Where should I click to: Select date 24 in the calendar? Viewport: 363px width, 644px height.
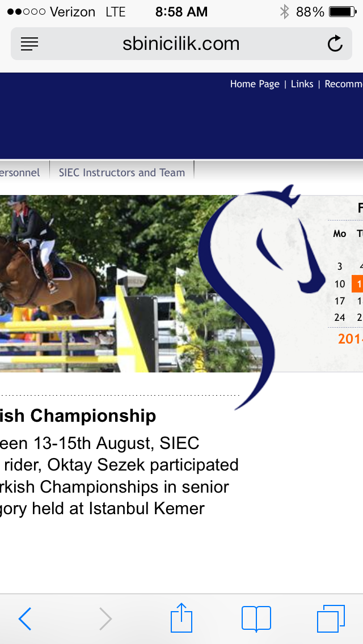point(340,317)
